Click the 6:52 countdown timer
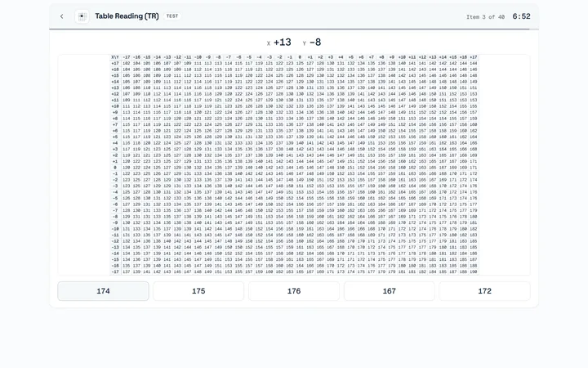Image resolution: width=588 pixels, height=368 pixels. click(521, 16)
